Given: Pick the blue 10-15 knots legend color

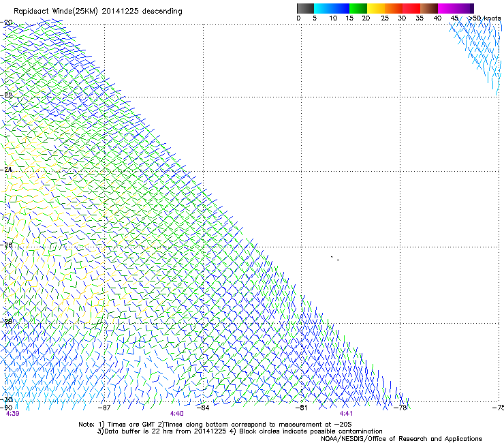Looking at the screenshot, I should pos(341,8).
